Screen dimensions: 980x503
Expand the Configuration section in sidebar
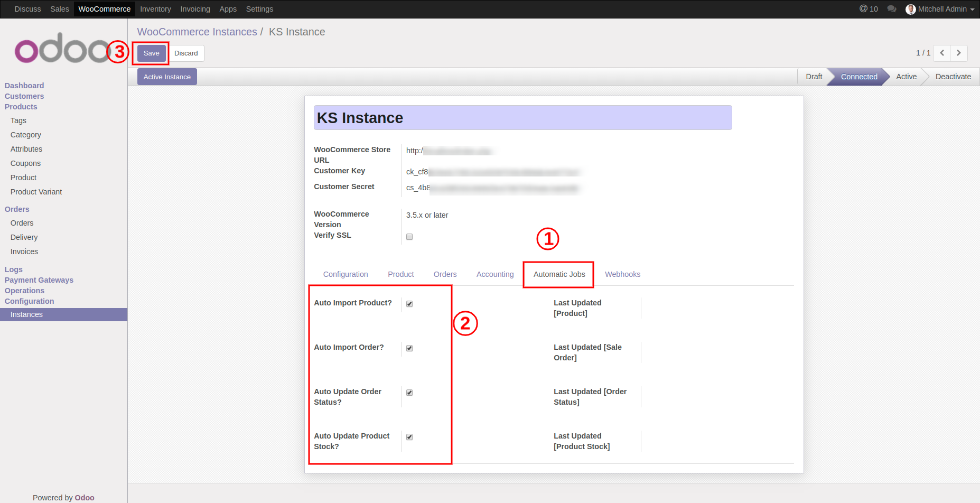(x=30, y=301)
